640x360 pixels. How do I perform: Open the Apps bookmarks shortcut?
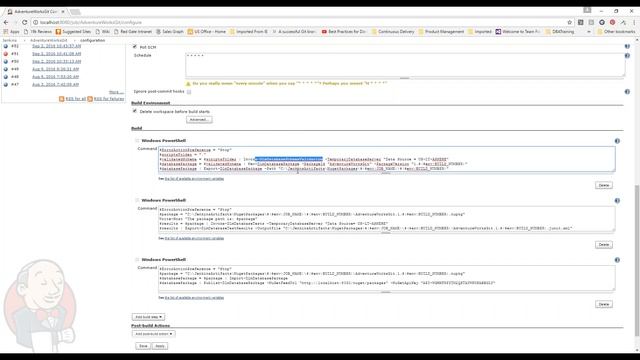[x=11, y=31]
